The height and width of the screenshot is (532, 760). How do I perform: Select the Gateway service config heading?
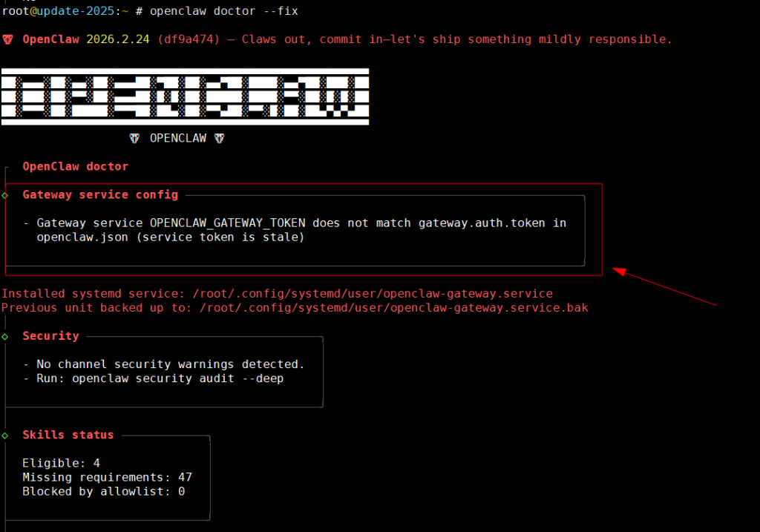click(100, 195)
